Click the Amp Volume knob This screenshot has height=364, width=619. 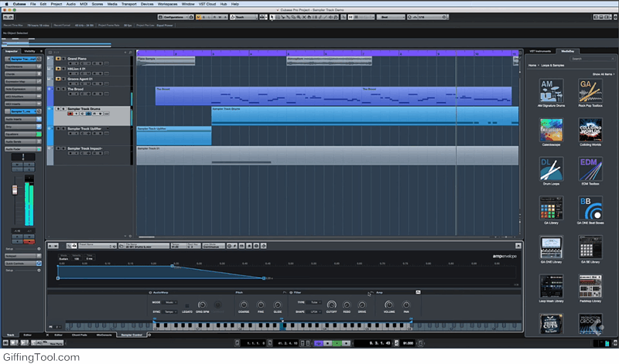(x=389, y=304)
